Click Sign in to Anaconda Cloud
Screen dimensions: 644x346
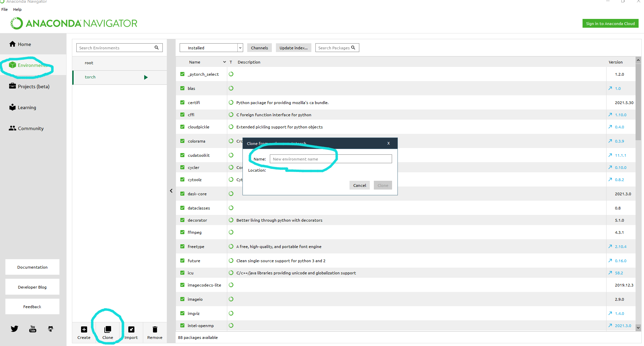610,23
